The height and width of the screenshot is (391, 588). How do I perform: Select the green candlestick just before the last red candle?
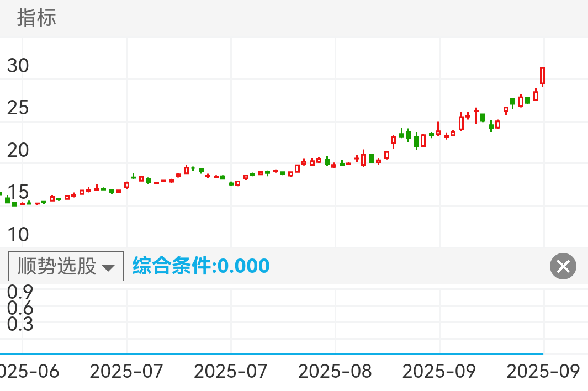coord(528,100)
